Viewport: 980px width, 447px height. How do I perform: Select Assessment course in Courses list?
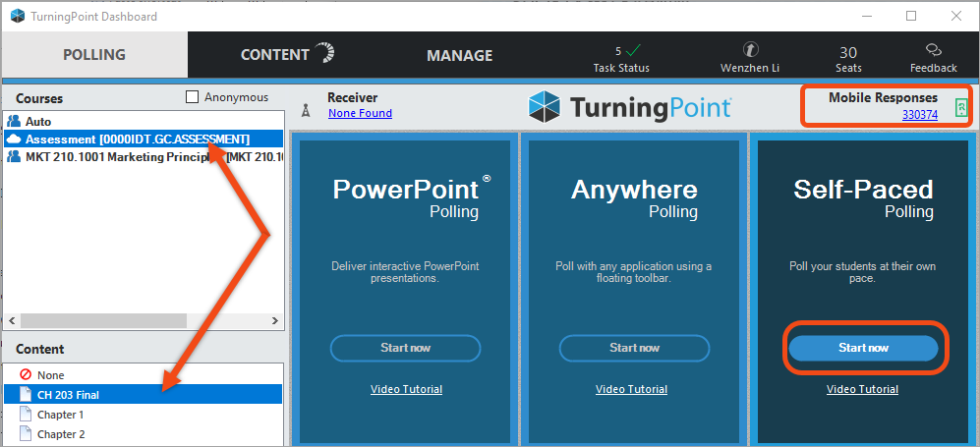144,139
